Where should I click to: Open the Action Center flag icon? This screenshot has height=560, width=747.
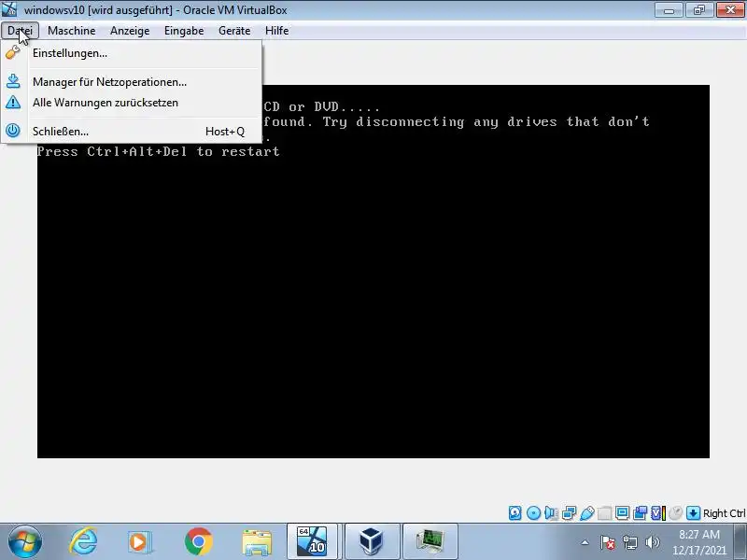point(608,542)
